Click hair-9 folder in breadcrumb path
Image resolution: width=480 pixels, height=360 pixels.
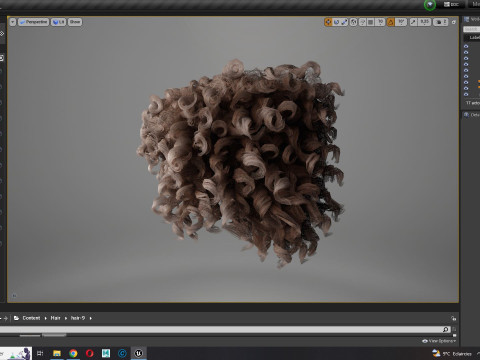tap(78, 318)
